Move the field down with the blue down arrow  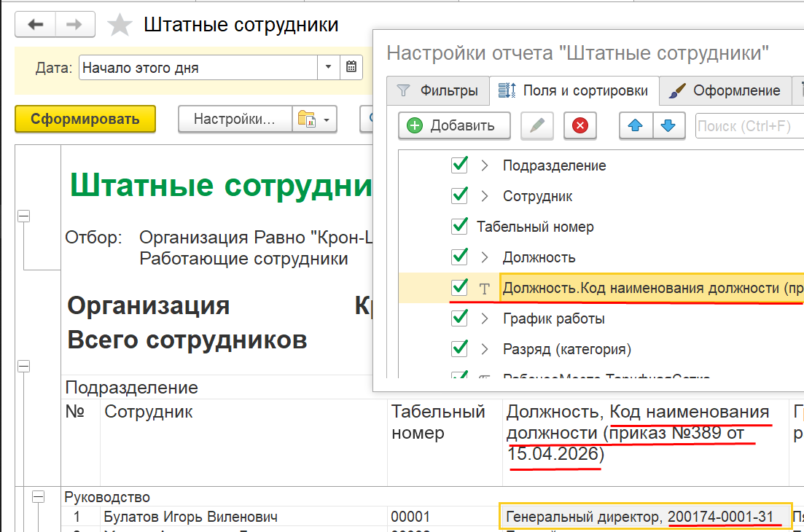[x=668, y=125]
